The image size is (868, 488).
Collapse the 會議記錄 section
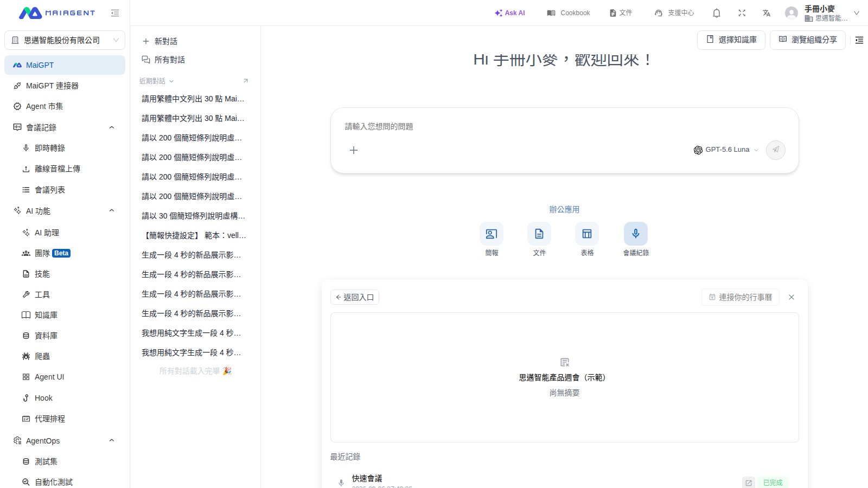112,127
